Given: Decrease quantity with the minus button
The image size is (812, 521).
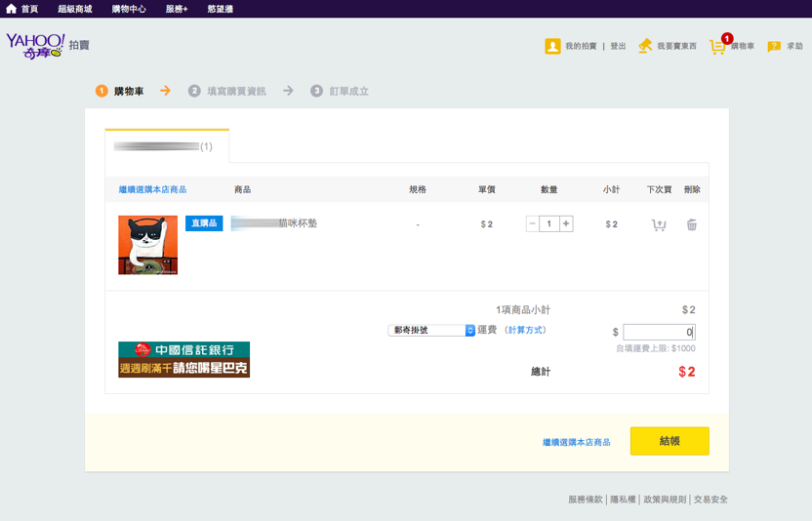Looking at the screenshot, I should [533, 223].
